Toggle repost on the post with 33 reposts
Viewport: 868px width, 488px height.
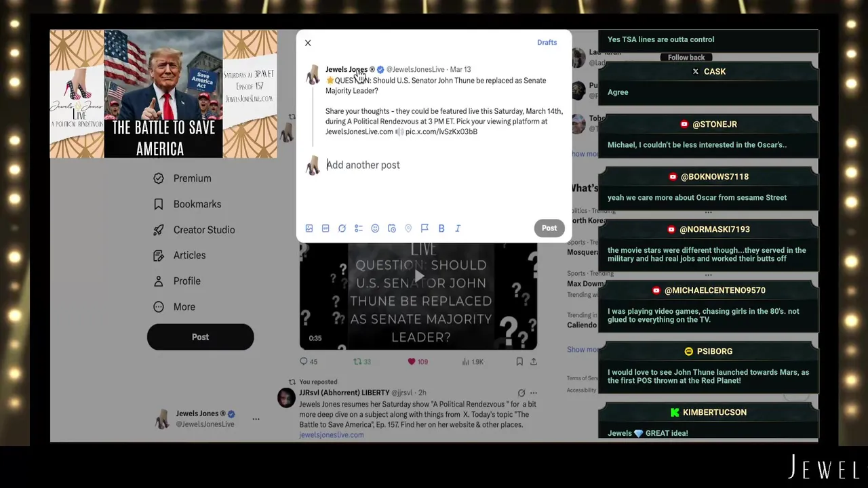[x=362, y=362]
